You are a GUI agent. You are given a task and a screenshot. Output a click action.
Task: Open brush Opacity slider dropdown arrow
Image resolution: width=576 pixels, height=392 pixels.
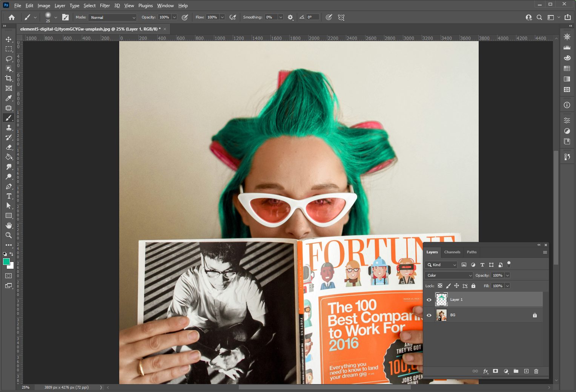[174, 17]
